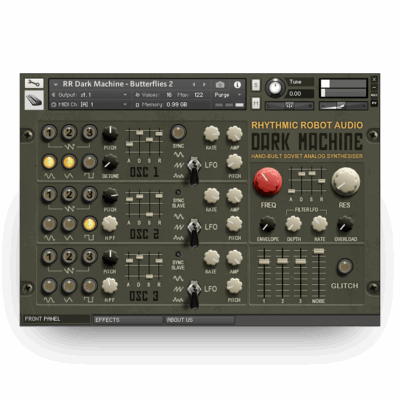Click the OSC 1 LFO Rate knob
This screenshot has height=400, width=400.
pyautogui.click(x=211, y=134)
